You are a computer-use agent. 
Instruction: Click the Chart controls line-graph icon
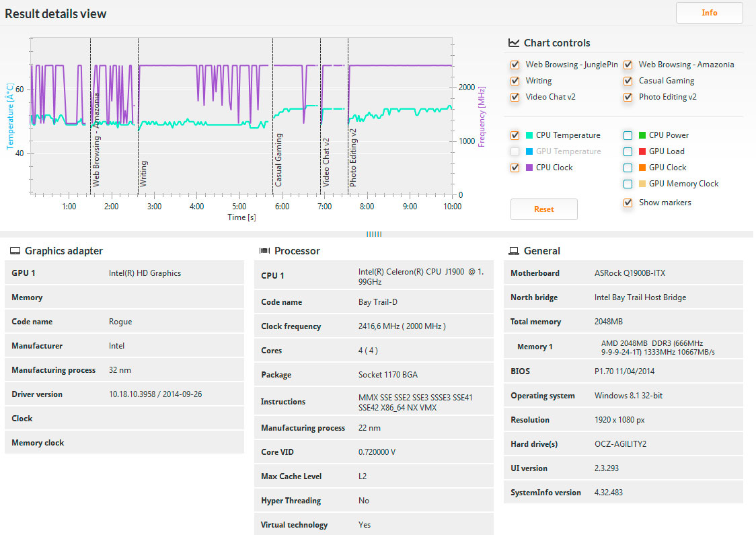pos(513,43)
